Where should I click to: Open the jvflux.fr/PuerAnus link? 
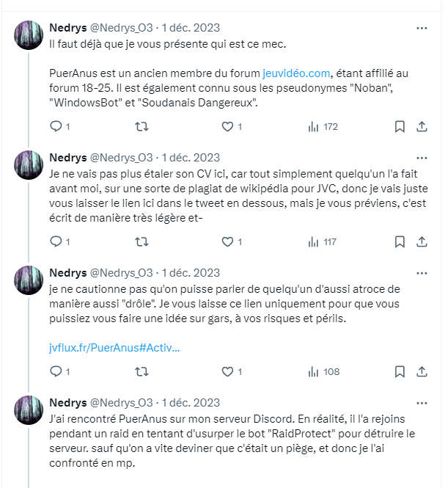click(114, 347)
